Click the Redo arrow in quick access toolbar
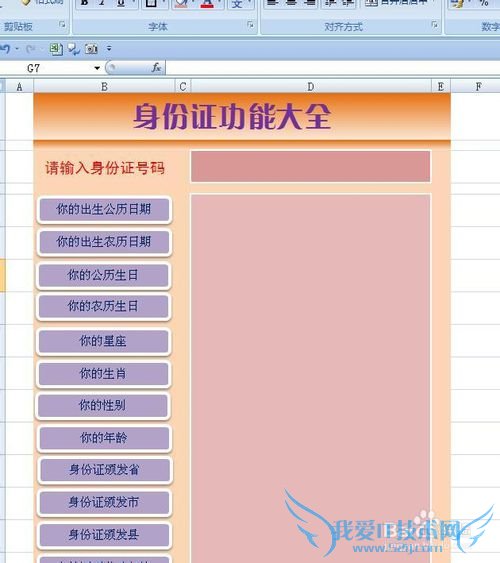The width and height of the screenshot is (500, 563). tap(31, 49)
